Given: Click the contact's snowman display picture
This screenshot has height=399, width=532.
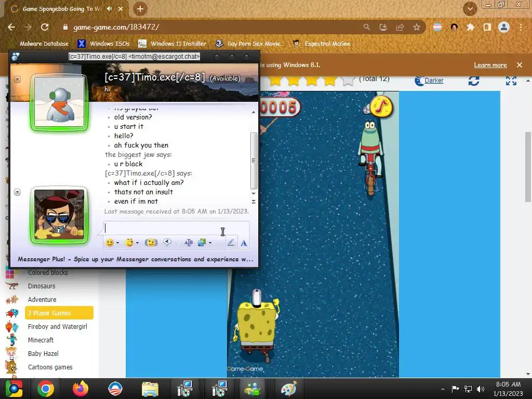Looking at the screenshot, I should tap(59, 102).
